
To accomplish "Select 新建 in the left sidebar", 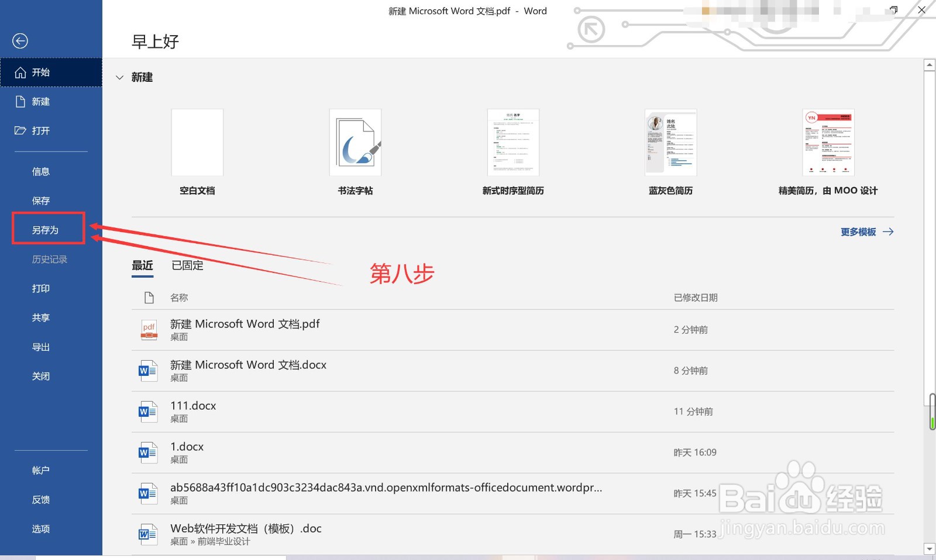I will coord(51,102).
